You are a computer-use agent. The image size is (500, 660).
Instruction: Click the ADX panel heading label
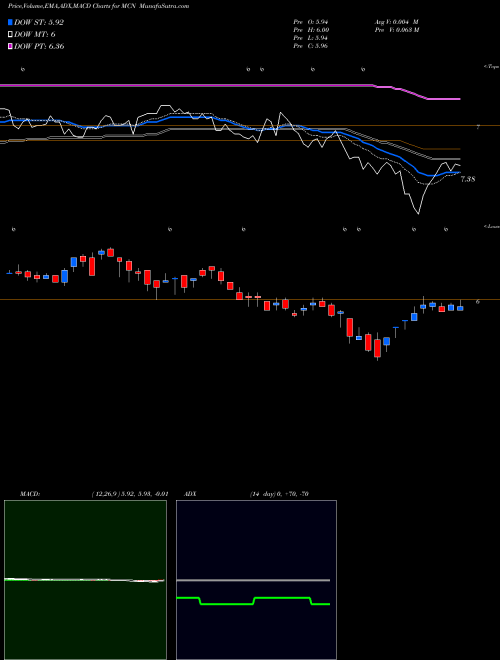(191, 494)
